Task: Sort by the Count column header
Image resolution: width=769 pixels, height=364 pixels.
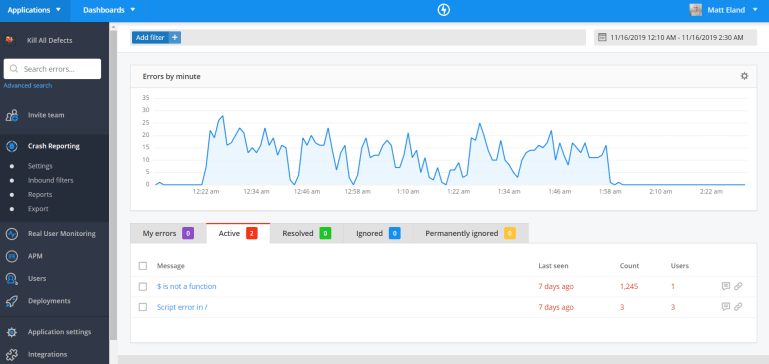Action: click(x=629, y=266)
